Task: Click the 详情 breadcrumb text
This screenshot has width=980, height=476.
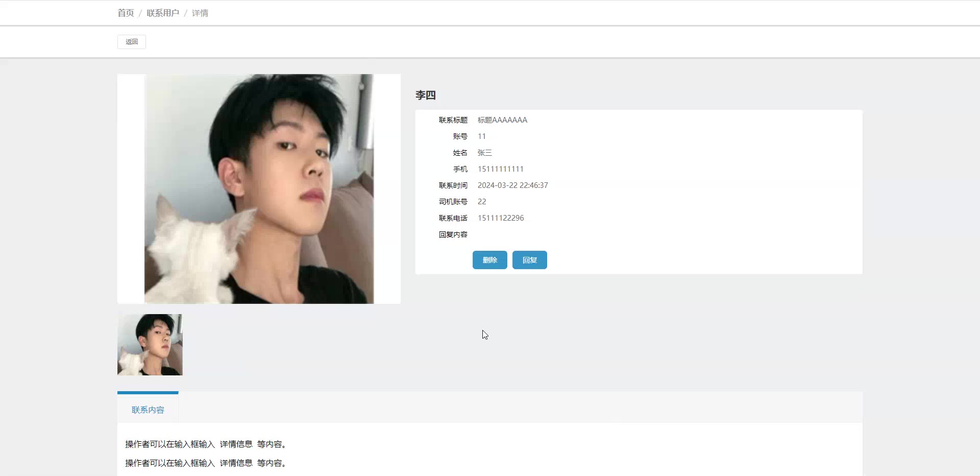Action: (x=200, y=13)
